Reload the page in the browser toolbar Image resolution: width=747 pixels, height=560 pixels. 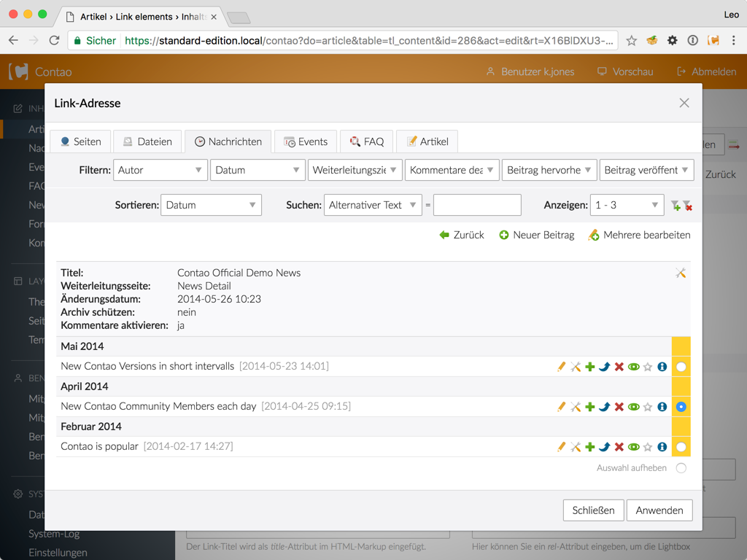click(x=54, y=41)
